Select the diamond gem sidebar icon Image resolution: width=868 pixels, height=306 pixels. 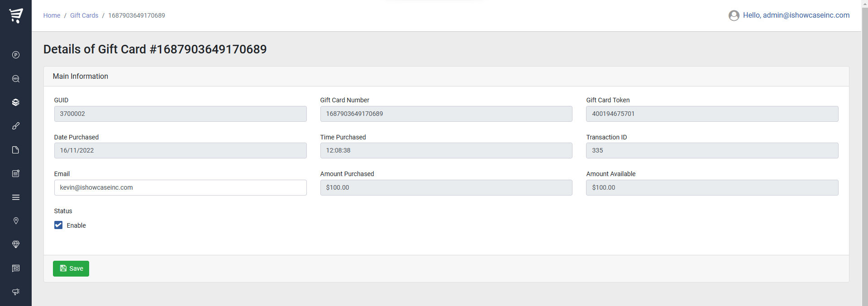coord(16,244)
